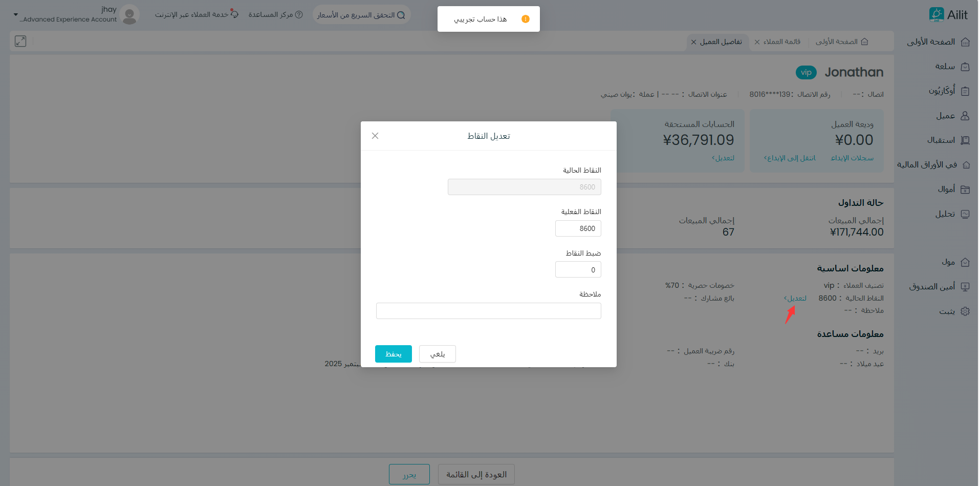Open الصفحة الأولى home icon in sidebar

965,42
